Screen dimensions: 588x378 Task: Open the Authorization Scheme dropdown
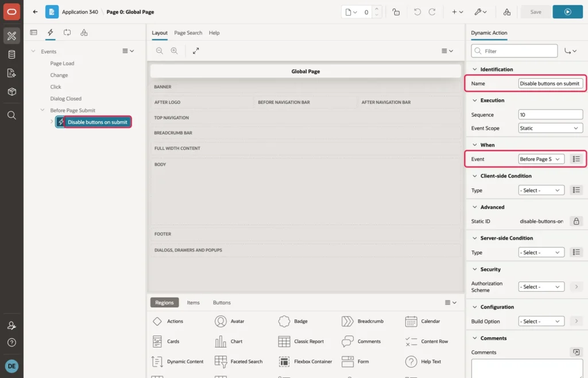(x=541, y=287)
